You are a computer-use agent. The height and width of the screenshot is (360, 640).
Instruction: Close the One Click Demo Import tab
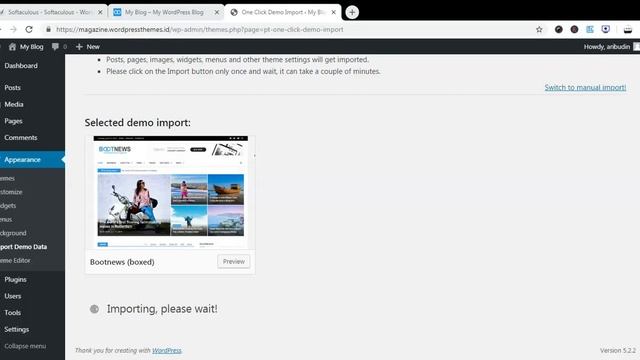coord(333,12)
